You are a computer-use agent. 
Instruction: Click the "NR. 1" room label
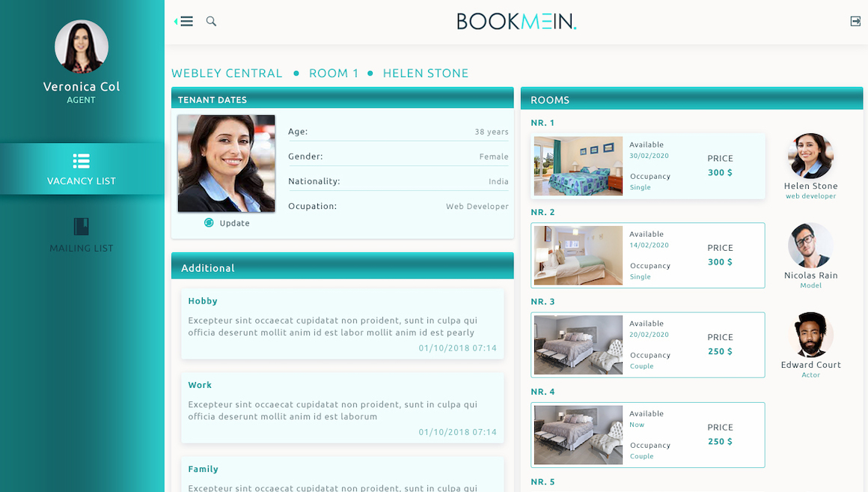tap(542, 123)
